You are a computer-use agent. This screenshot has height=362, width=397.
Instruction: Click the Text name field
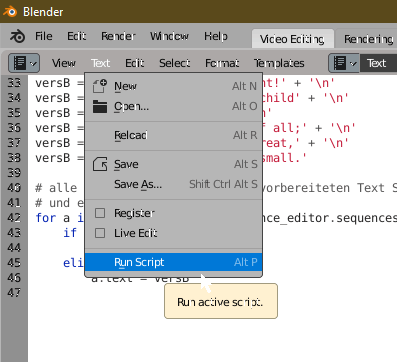(378, 63)
